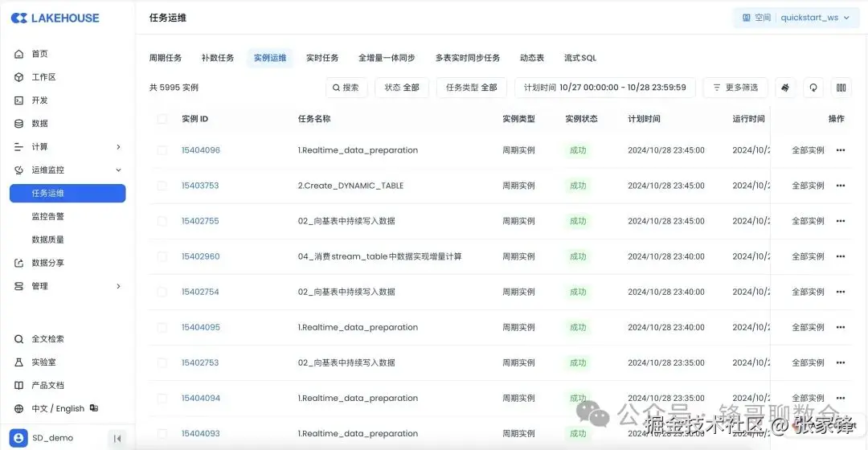Open 开发 terminal icon in sidebar
Image resolution: width=868 pixels, height=450 pixels.
[18, 100]
